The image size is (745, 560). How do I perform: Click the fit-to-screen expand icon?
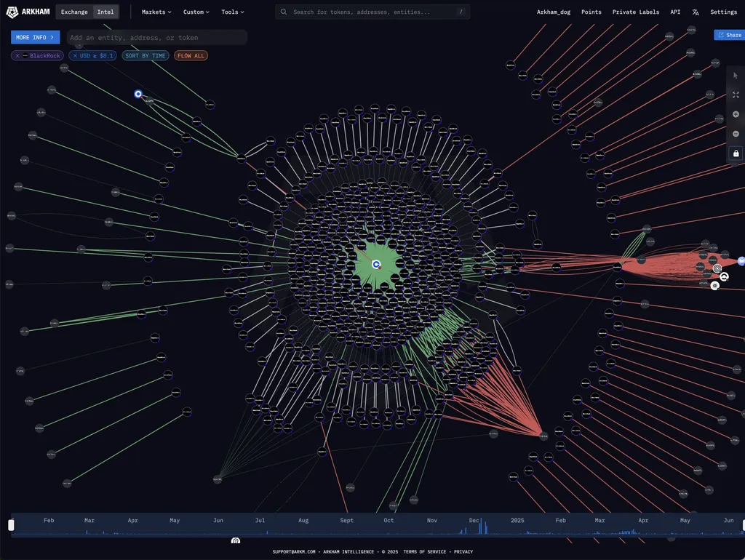coord(736,95)
